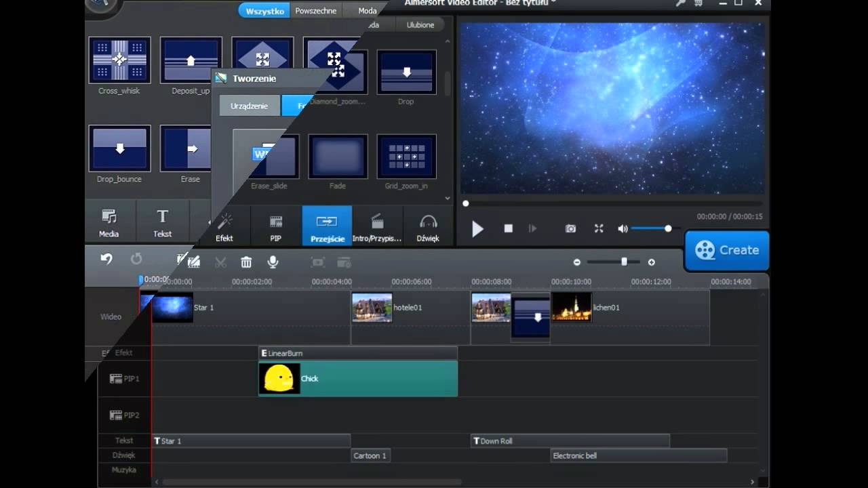Switch to the Powszechne filter tab

[316, 11]
